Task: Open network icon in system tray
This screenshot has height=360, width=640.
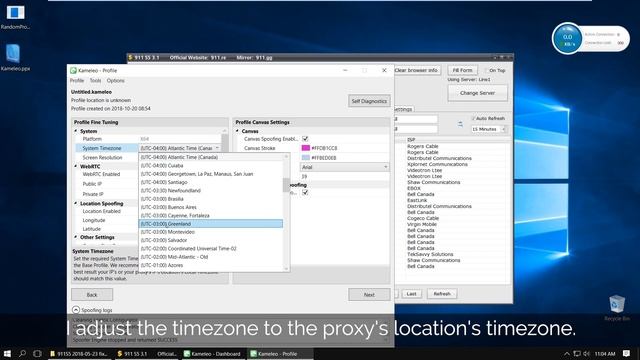Action: point(577,354)
